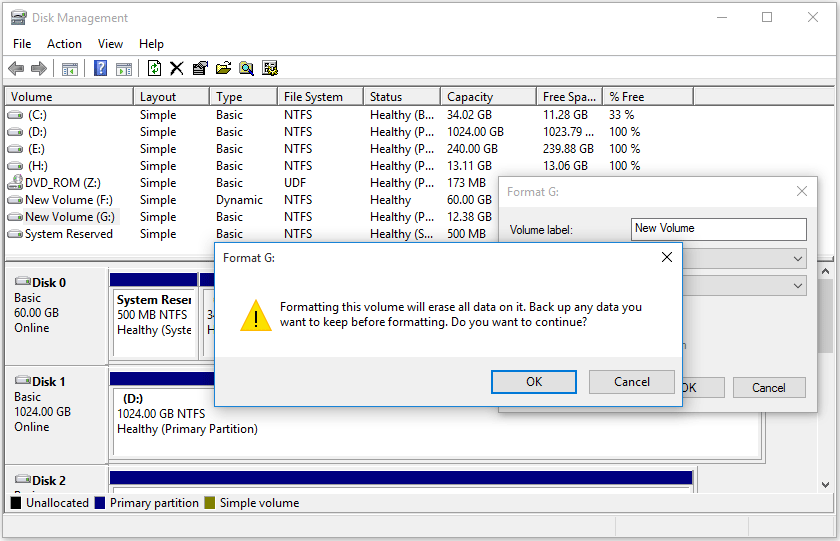Click the black X Delete toolbar icon
This screenshot has width=840, height=541.
177,69
